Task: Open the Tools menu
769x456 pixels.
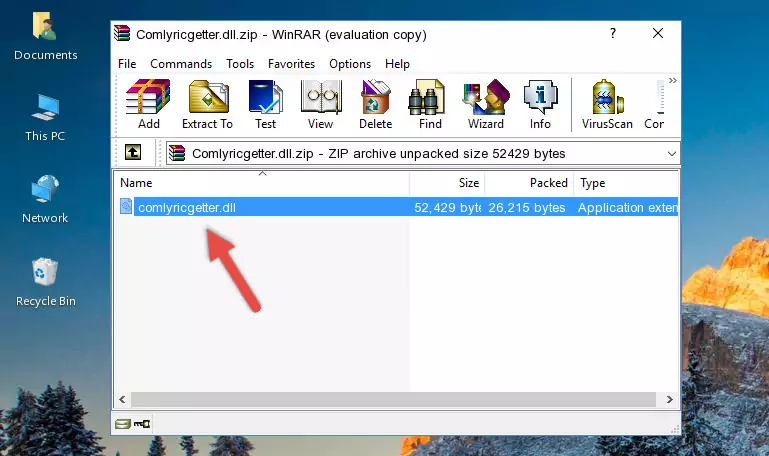Action: tap(240, 64)
